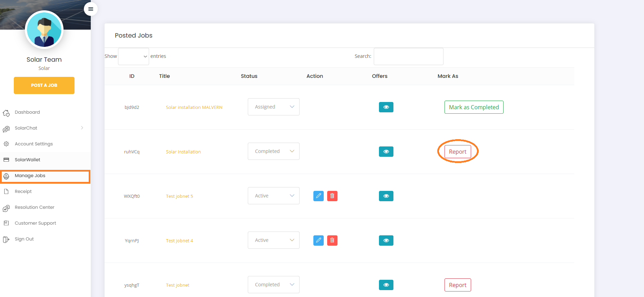Click the Sign Out door icon

point(6,239)
